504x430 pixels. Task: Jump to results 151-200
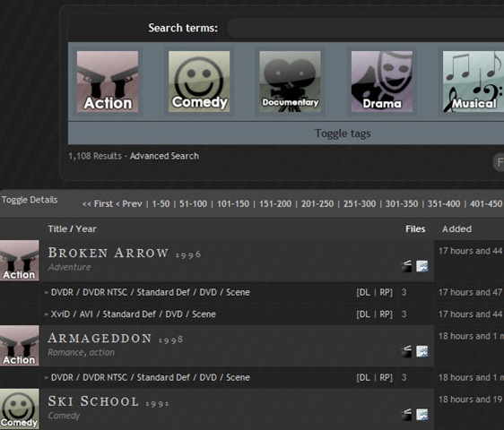(x=275, y=203)
